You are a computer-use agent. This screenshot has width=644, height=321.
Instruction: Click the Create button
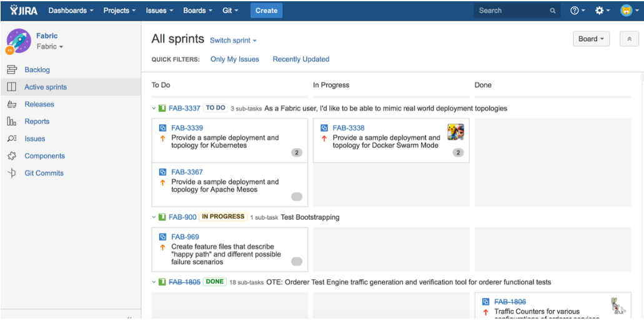tap(266, 11)
